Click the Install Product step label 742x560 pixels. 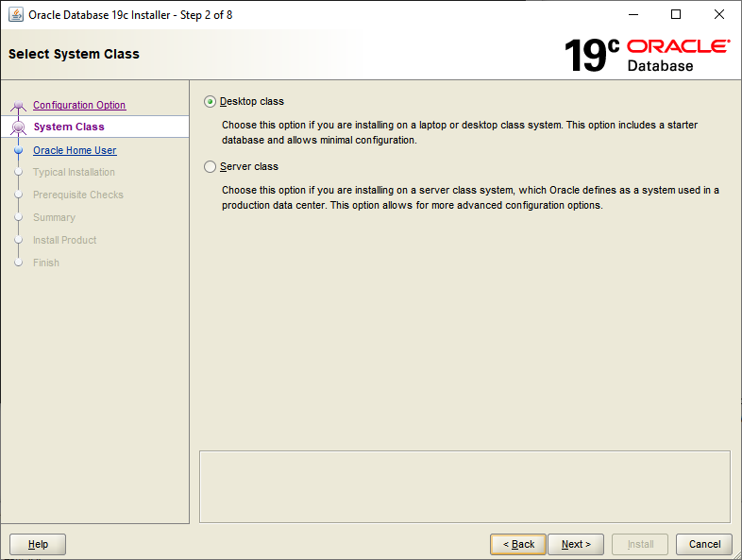tap(65, 241)
